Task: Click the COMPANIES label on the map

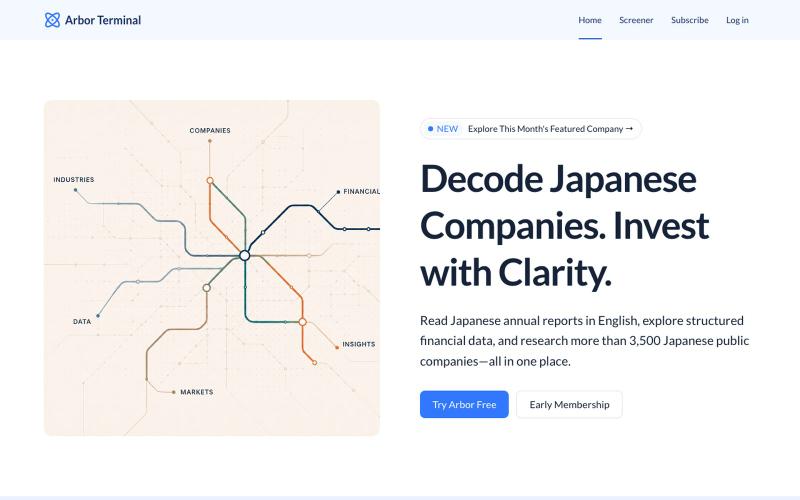Action: (210, 131)
